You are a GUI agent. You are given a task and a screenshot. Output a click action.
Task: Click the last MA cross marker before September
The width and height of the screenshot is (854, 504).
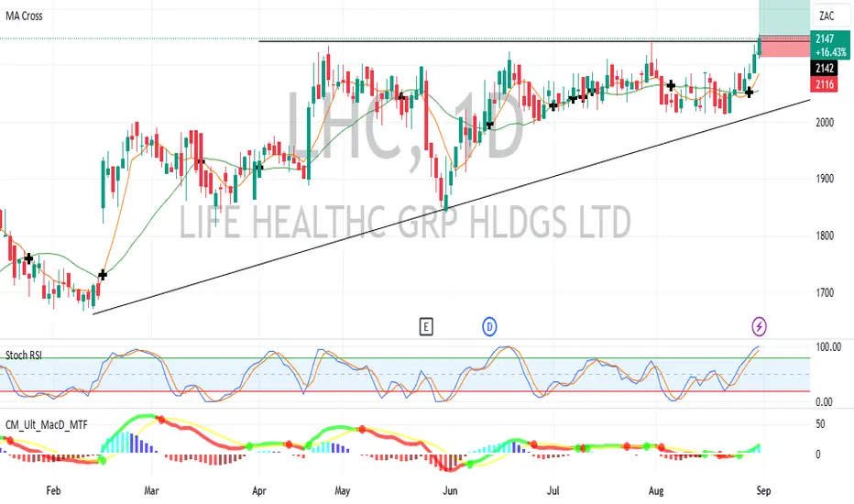750,93
